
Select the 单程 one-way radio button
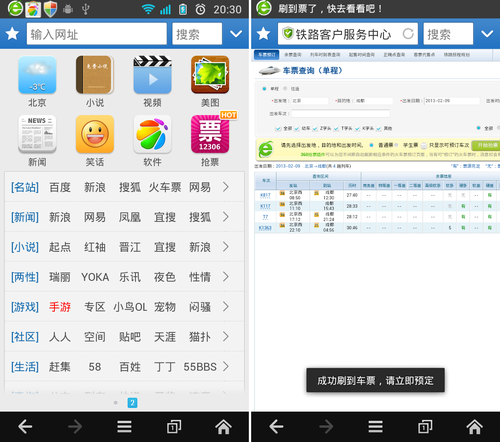click(x=264, y=89)
